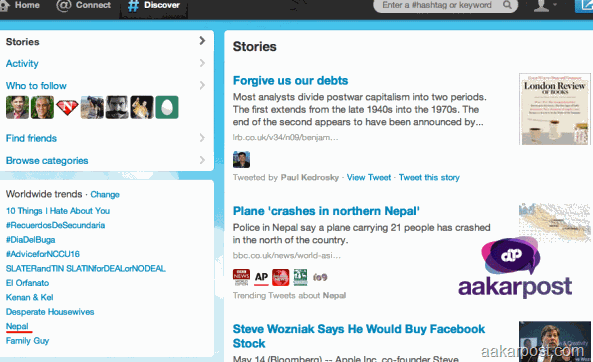
Task: Select the Discover hashtag tab
Action: coord(154,6)
